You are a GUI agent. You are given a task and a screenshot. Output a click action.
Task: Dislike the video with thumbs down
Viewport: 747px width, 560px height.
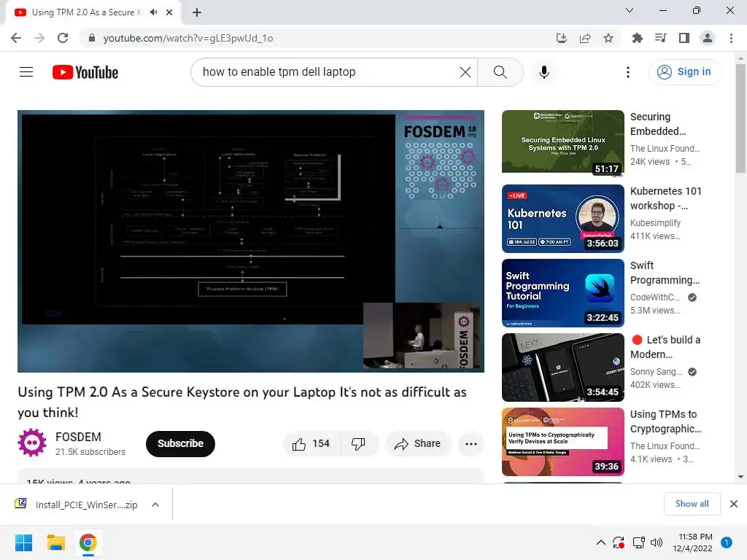(359, 444)
